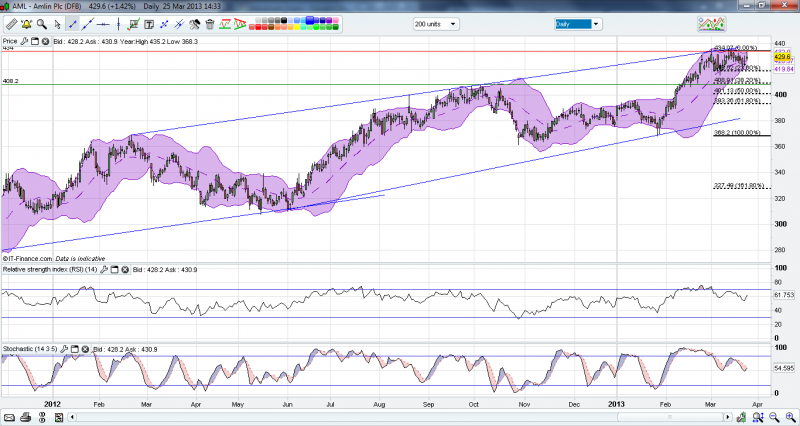
Task: Click the save chart icon
Action: pos(59,417)
